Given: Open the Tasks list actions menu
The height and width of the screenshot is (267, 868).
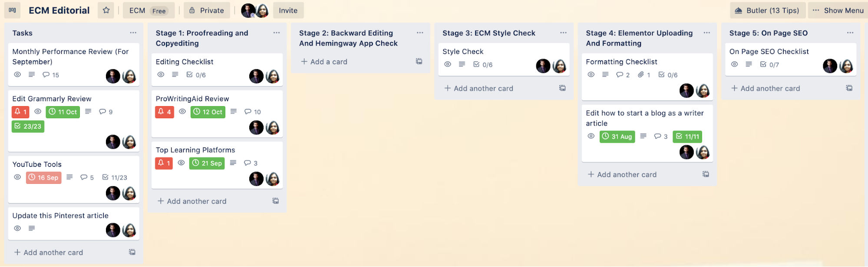Looking at the screenshot, I should 133,33.
